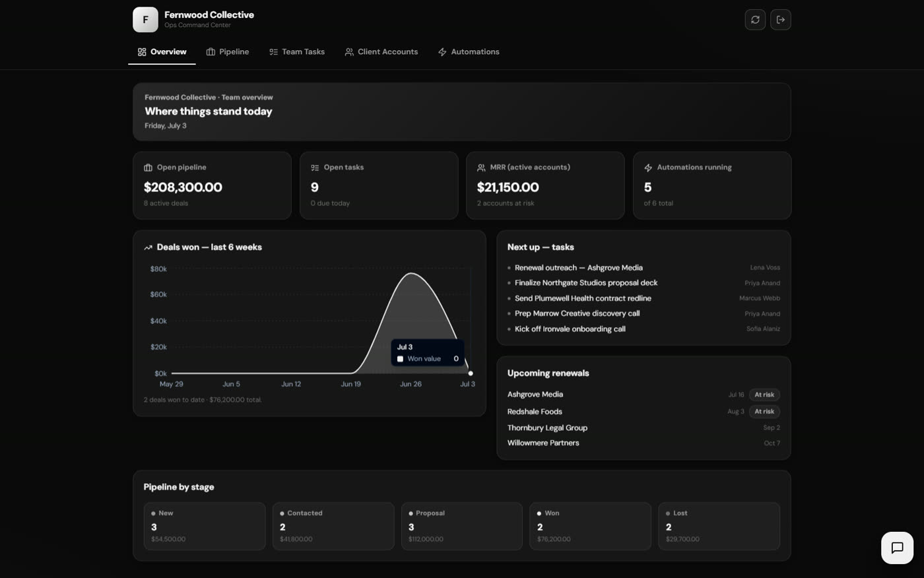This screenshot has height=578, width=924.
Task: Click Willowmere Partners renewal row
Action: [x=643, y=443]
